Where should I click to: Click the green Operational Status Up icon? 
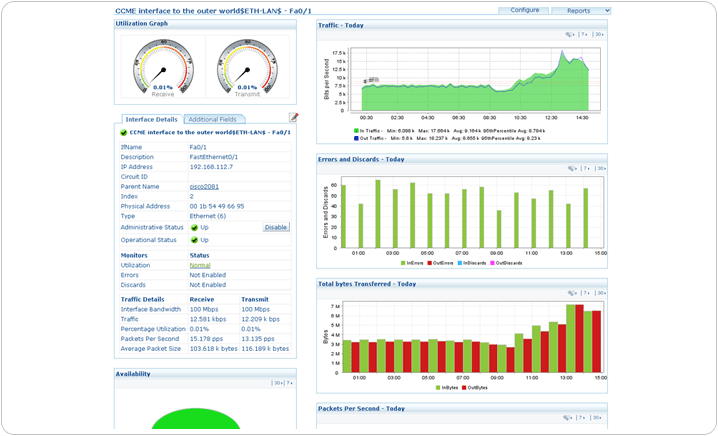(x=194, y=240)
